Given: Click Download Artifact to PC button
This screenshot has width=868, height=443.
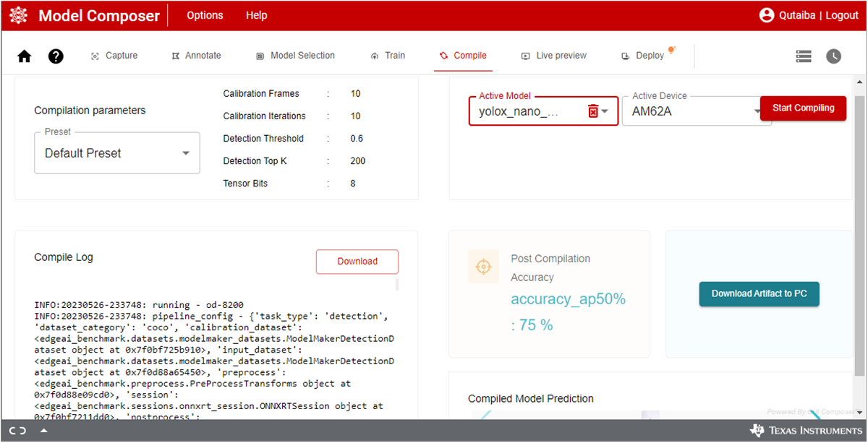Looking at the screenshot, I should click(x=759, y=293).
